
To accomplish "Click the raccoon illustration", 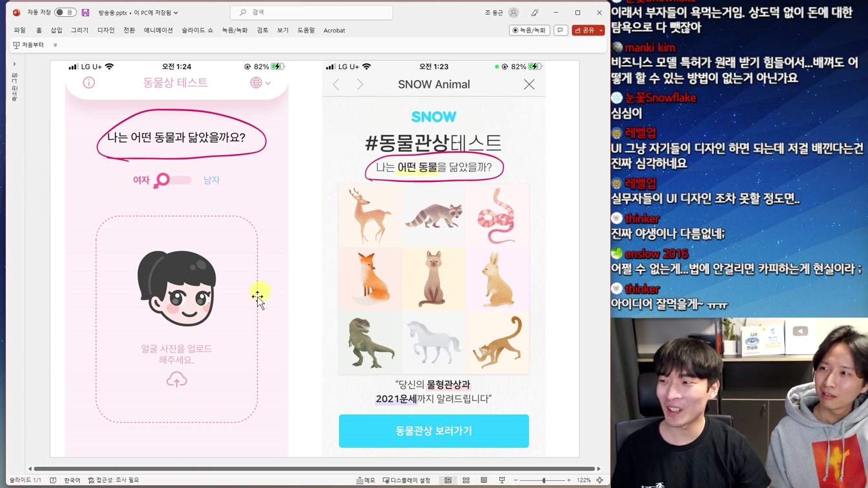I will pyautogui.click(x=434, y=216).
